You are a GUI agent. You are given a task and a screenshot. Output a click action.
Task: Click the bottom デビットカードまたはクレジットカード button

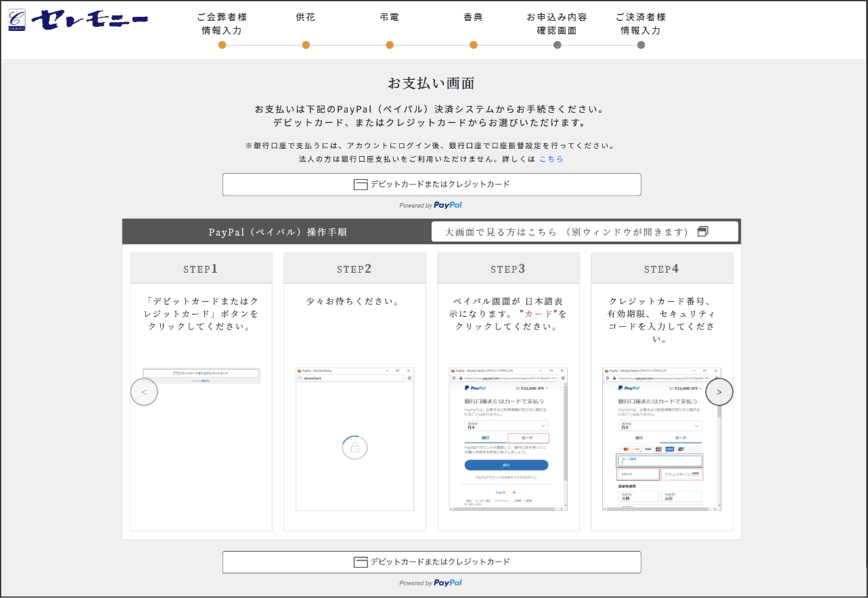431,562
